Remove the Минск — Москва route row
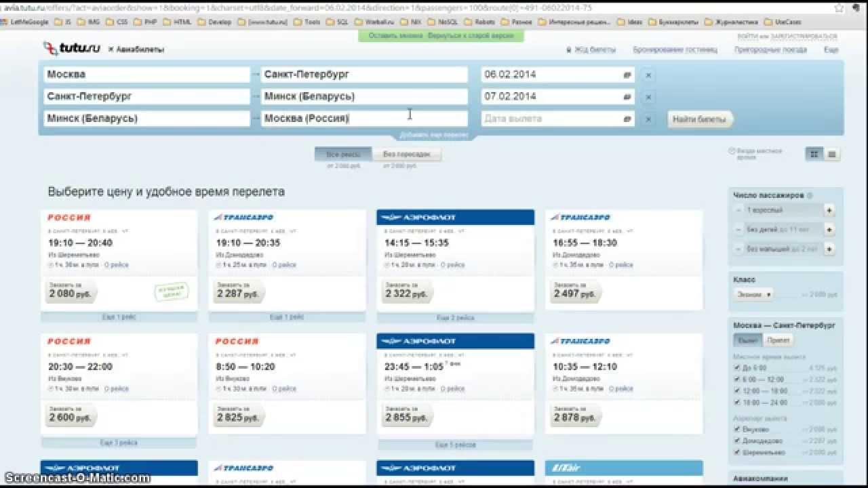Screen dimensions: 868x488 click(x=648, y=119)
